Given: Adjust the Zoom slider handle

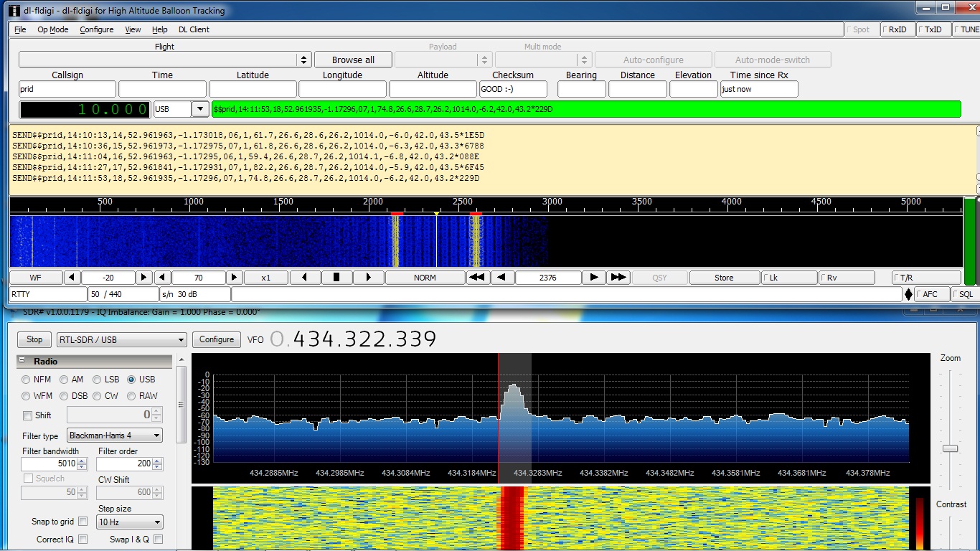Looking at the screenshot, I should pos(950,448).
